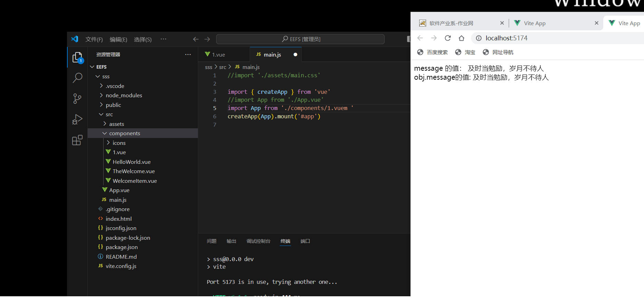Collapse the components folder

click(105, 133)
